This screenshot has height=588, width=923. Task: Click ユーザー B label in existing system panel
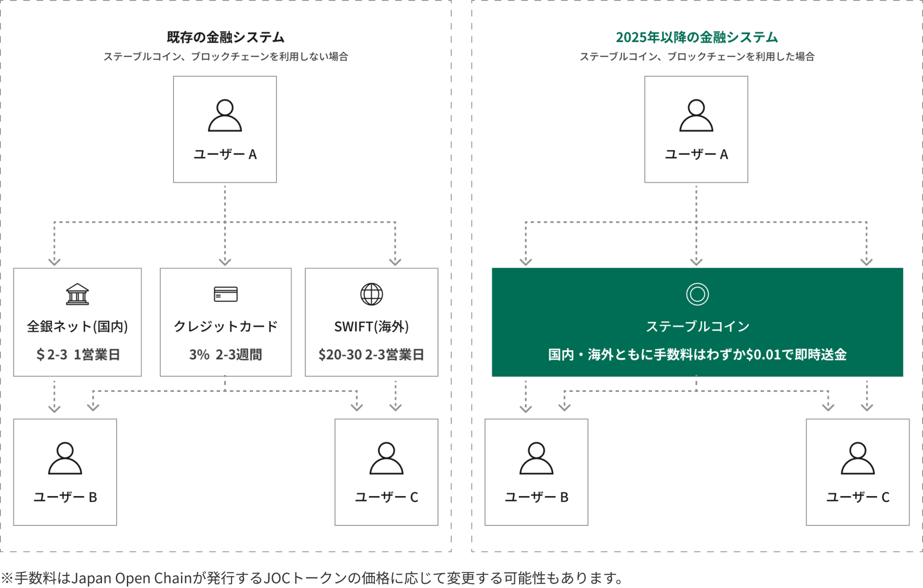65,497
